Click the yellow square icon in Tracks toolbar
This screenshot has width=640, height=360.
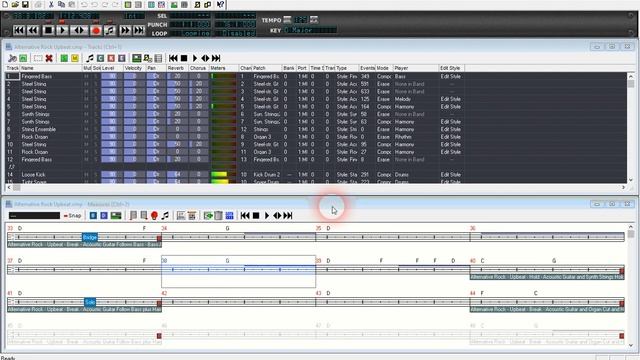pyautogui.click(x=75, y=58)
